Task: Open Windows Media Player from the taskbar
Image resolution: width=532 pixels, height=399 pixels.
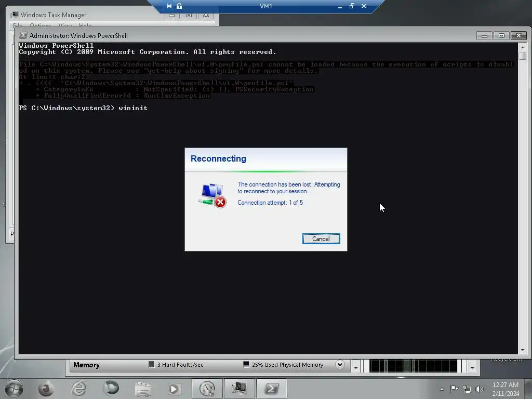Action: click(175, 389)
